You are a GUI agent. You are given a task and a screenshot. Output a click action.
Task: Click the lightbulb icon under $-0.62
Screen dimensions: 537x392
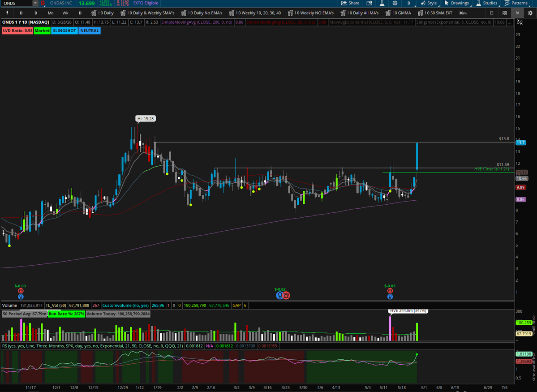click(280, 295)
